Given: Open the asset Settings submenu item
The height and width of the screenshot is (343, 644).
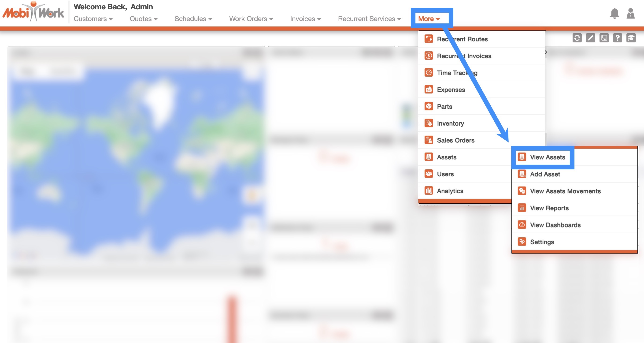Looking at the screenshot, I should pyautogui.click(x=542, y=242).
